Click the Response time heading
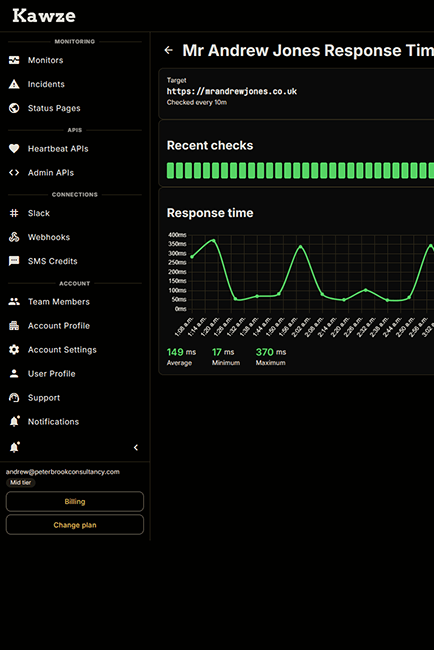434x650 pixels. pos(210,213)
